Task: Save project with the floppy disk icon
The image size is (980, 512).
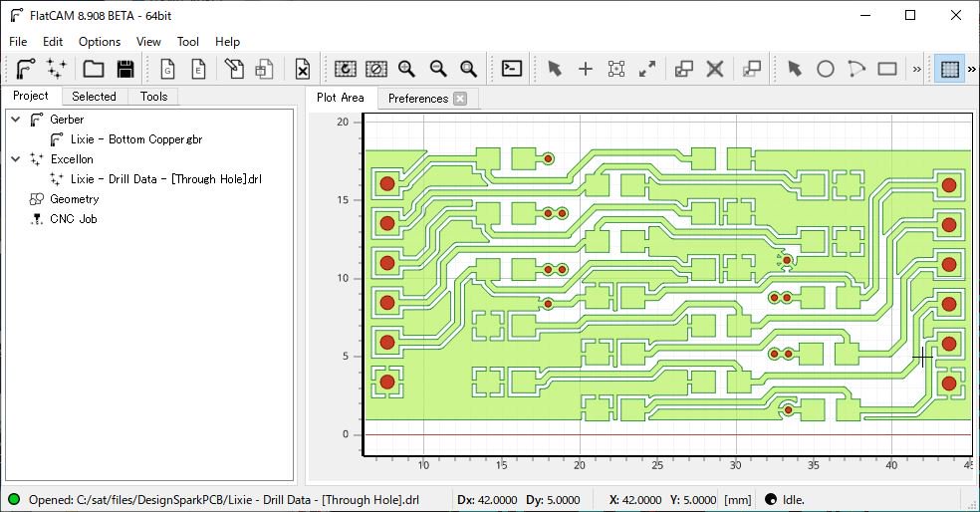Action: pos(125,69)
